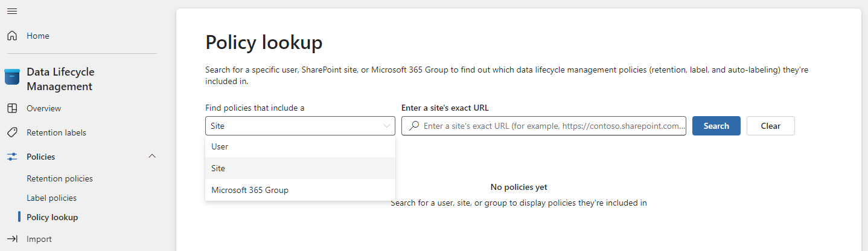
Task: Select Policy lookup in sidebar
Action: coord(53,217)
